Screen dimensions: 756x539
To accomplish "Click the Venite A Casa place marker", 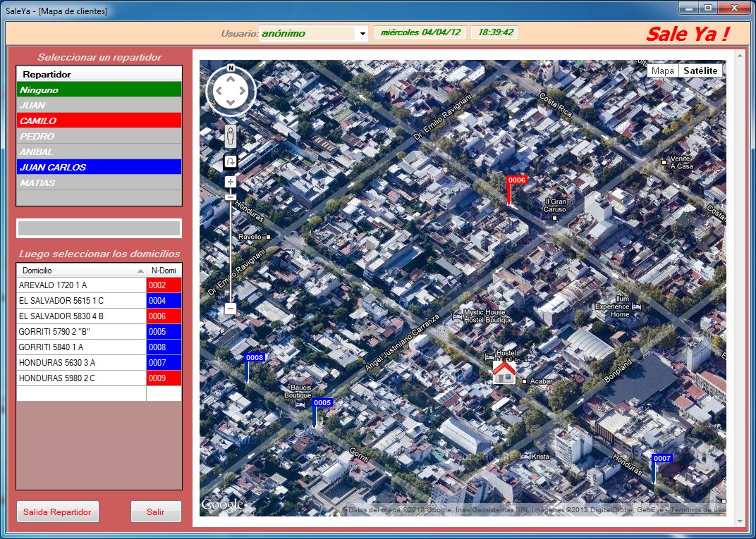I will click(664, 162).
